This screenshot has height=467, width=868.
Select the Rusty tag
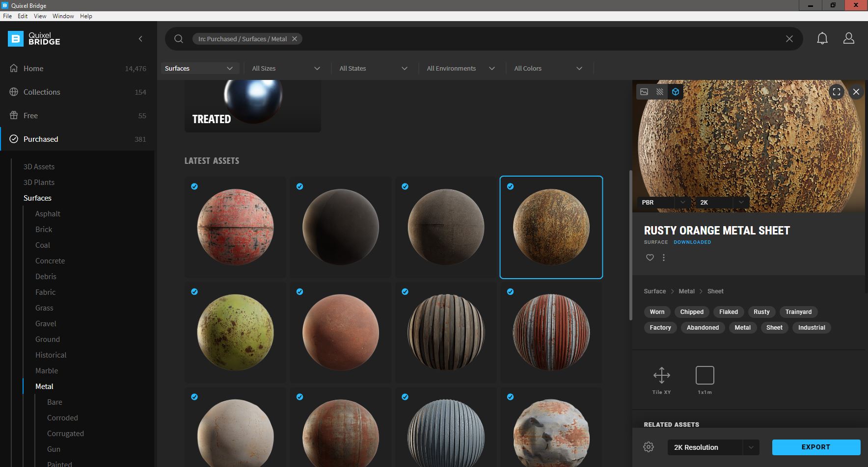(x=761, y=311)
